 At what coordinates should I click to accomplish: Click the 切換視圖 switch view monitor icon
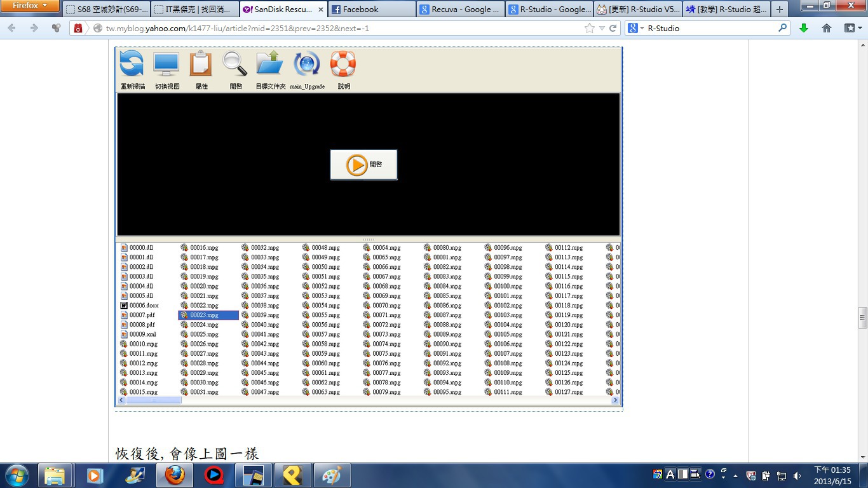166,64
